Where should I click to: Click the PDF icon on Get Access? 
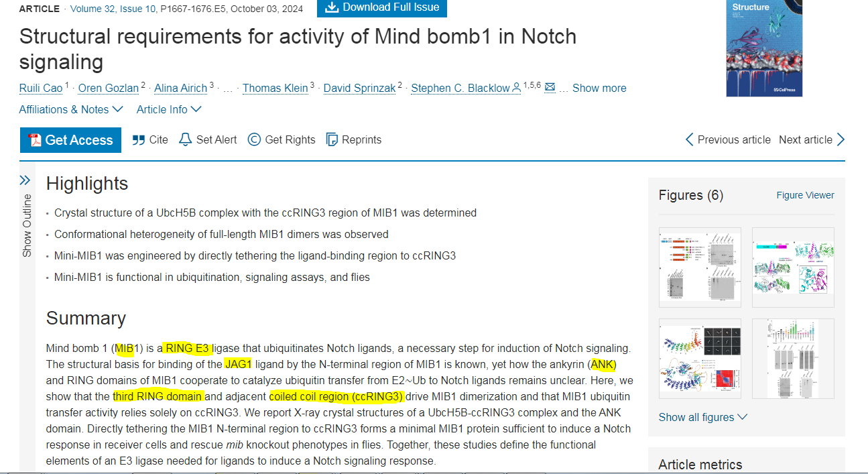click(34, 139)
